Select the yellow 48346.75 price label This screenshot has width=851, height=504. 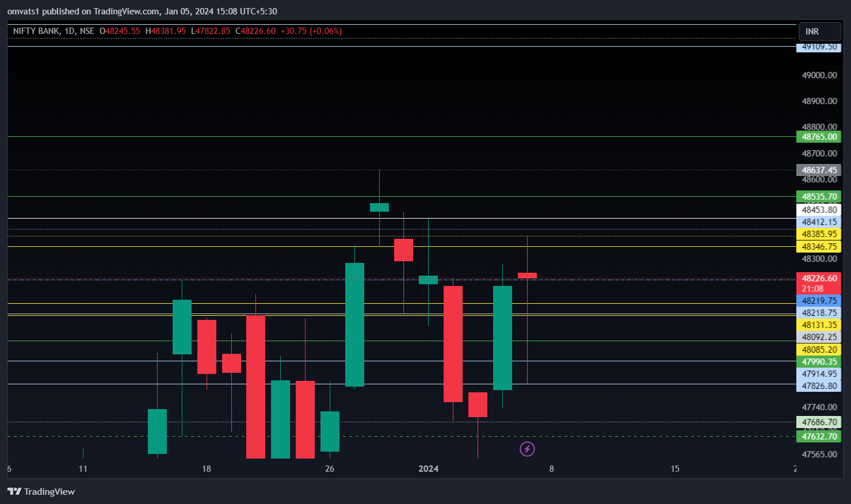pos(819,247)
